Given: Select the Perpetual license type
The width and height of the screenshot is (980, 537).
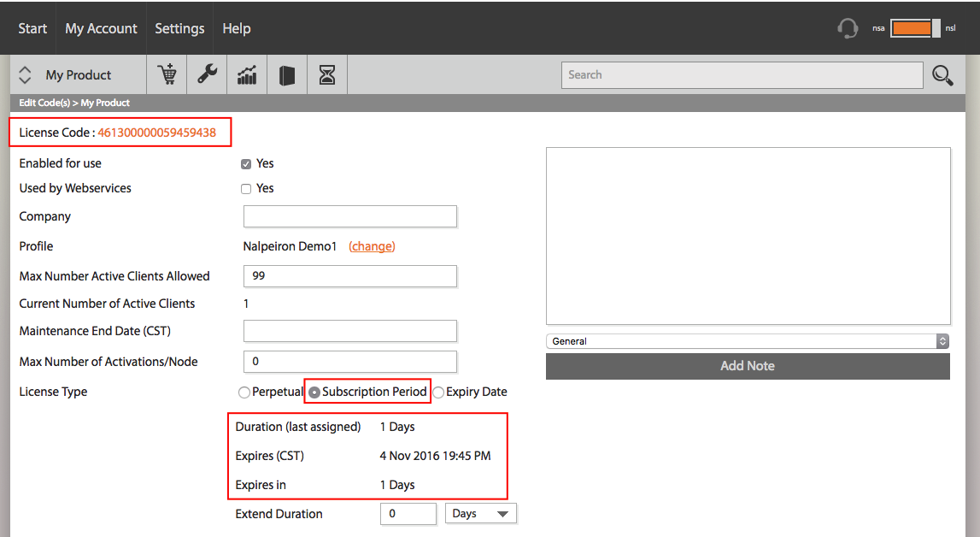Looking at the screenshot, I should 244,392.
